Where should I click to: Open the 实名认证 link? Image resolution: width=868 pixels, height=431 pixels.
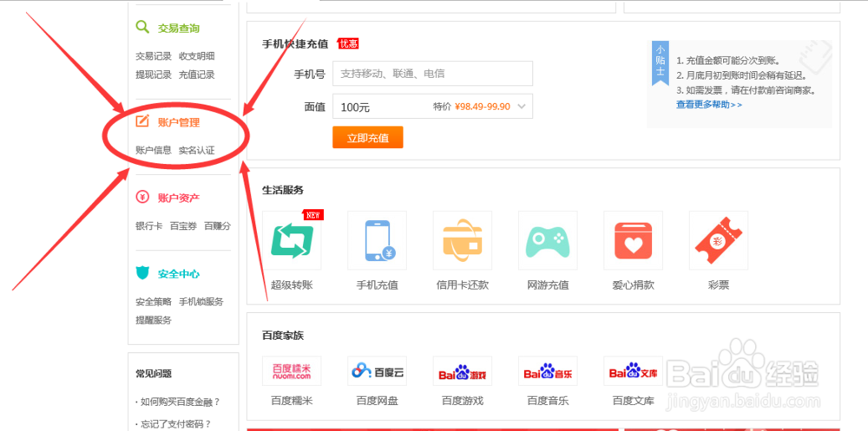(x=196, y=150)
